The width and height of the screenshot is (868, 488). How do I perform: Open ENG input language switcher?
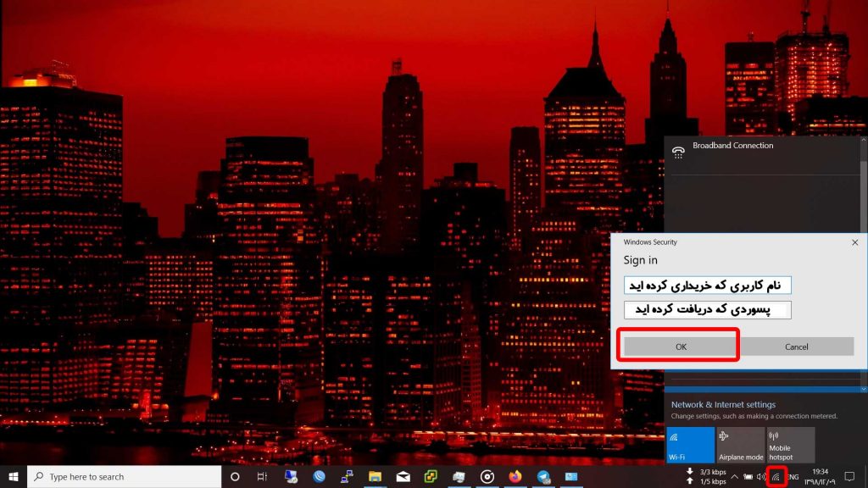[793, 477]
